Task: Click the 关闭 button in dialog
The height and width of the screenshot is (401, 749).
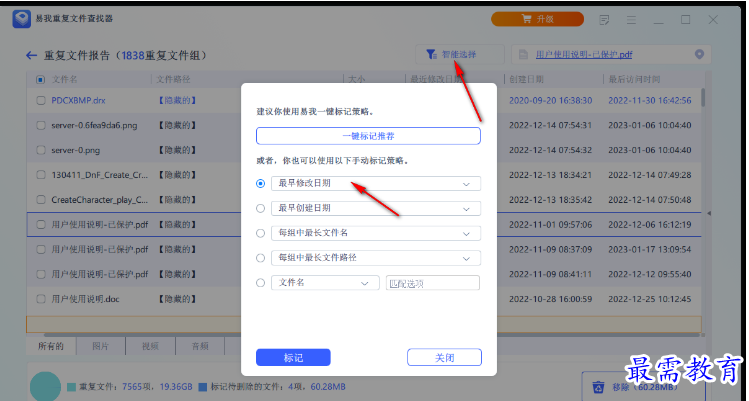Action: pos(444,358)
